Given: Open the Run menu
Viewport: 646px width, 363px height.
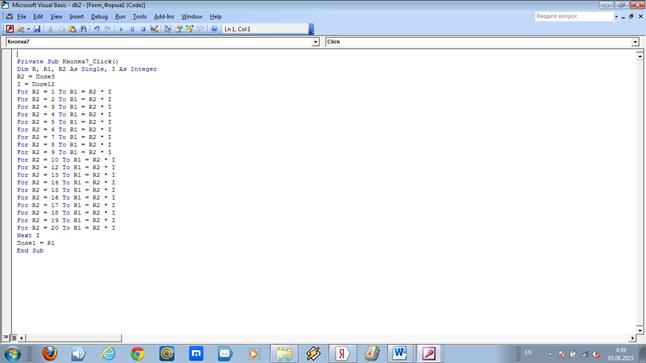Looking at the screenshot, I should pyautogui.click(x=120, y=16).
